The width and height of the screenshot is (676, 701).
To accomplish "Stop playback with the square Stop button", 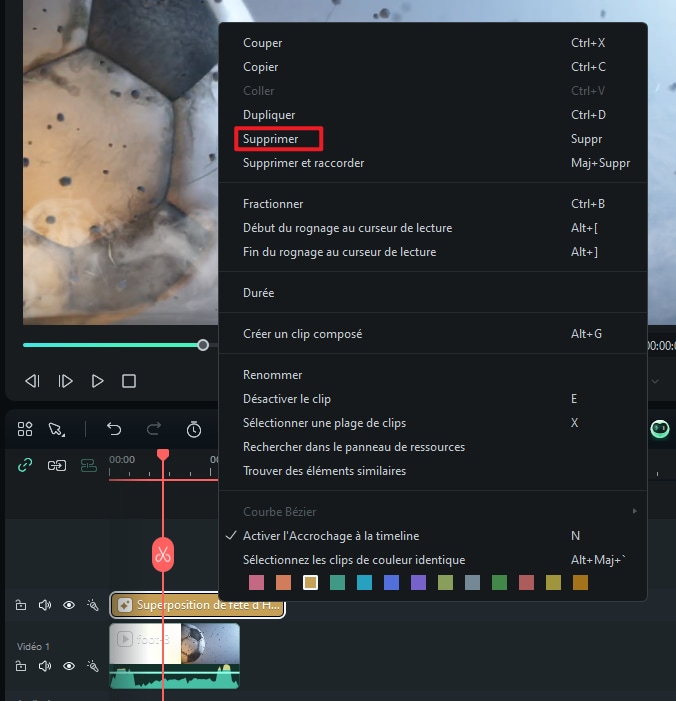I will click(129, 381).
